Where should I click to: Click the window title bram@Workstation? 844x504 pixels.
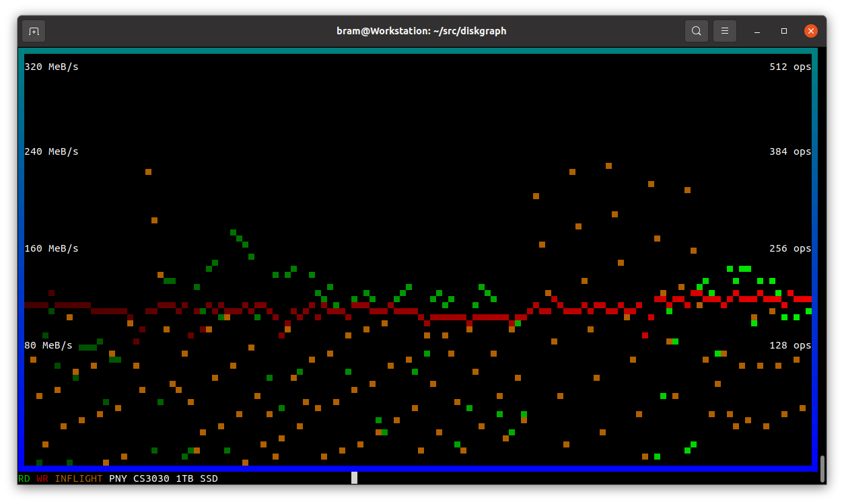pyautogui.click(x=421, y=31)
